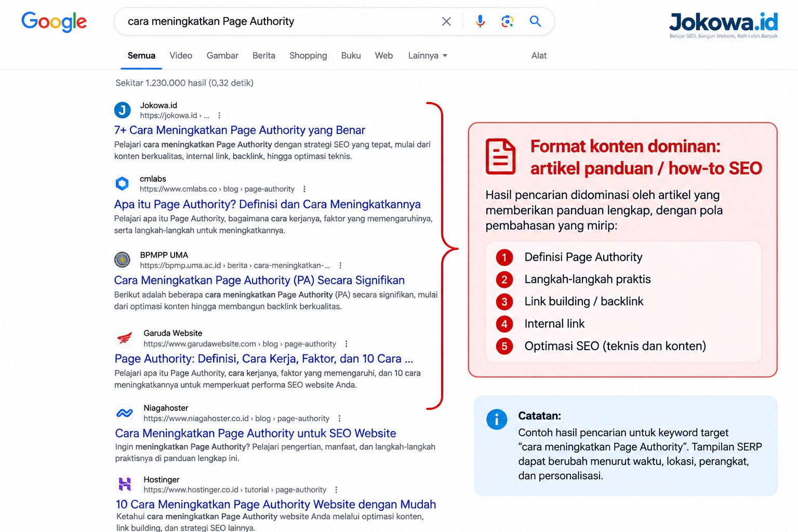Submit search with the magnifying glass icon

tap(535, 21)
